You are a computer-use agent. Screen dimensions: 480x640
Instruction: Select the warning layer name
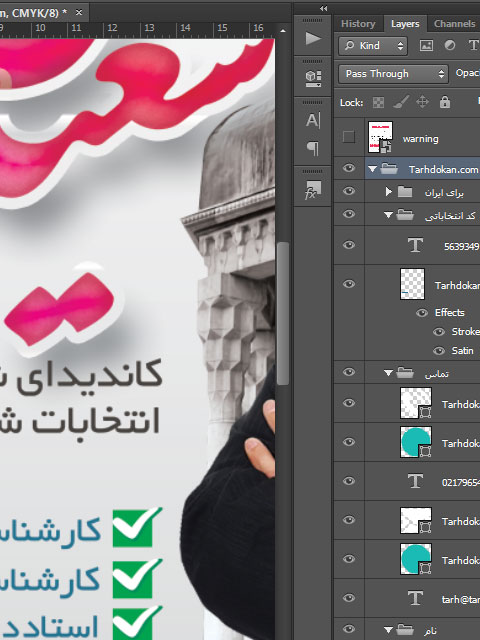pos(420,139)
